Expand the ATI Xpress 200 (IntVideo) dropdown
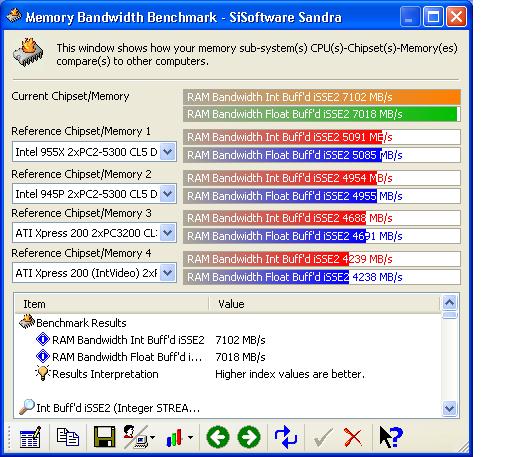 tap(167, 273)
